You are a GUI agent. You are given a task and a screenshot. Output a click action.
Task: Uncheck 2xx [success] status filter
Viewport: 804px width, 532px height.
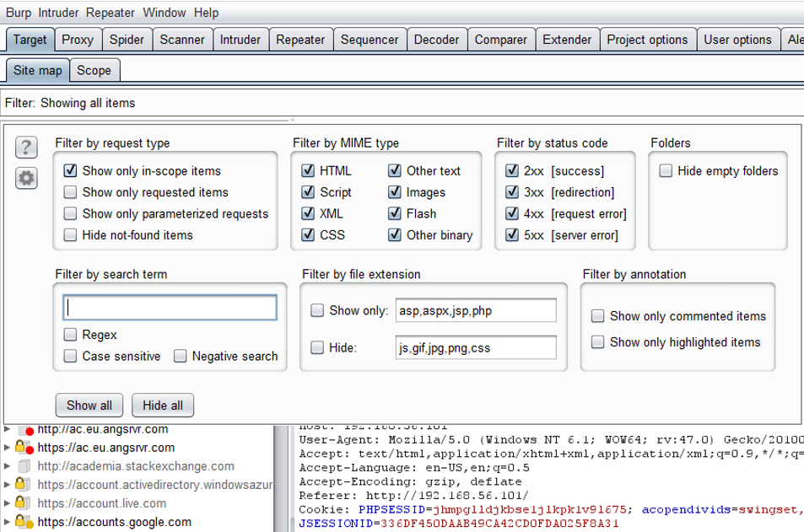pos(512,170)
